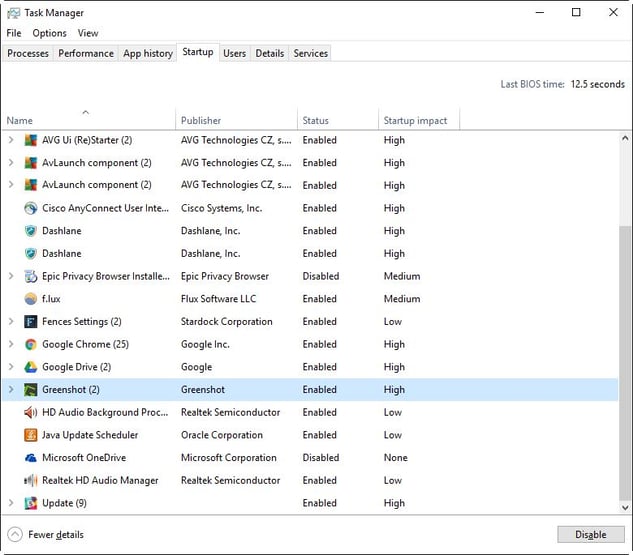Switch to the App history tab
Screen dimensions: 633x555
[148, 53]
